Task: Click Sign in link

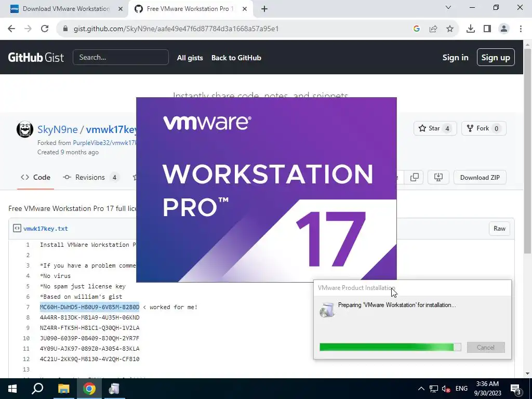Action: point(455,58)
